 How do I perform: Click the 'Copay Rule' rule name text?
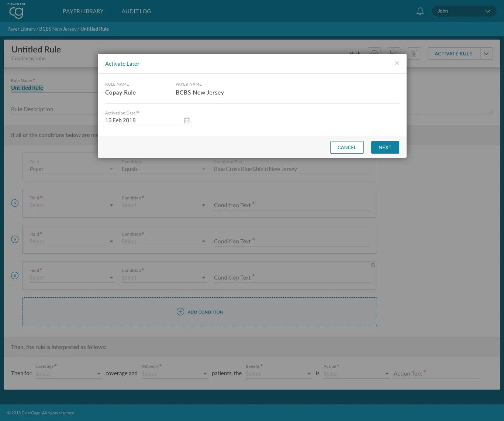[x=120, y=92]
